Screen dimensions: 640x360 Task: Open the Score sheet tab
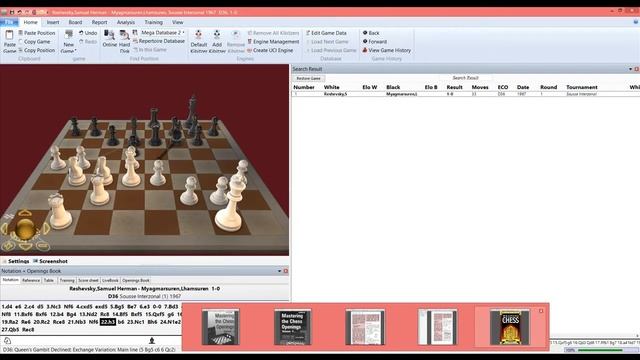click(x=88, y=280)
